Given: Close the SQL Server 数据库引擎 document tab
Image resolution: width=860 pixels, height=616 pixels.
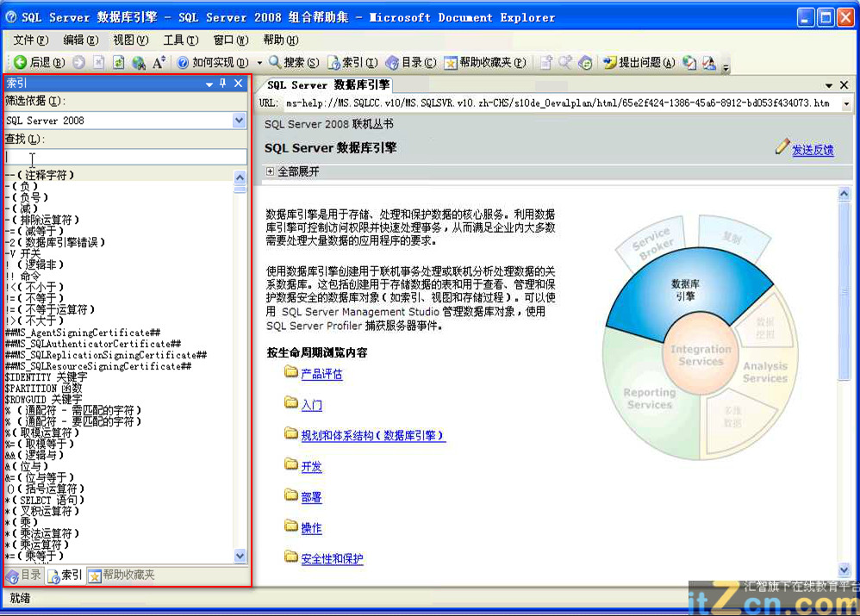Looking at the screenshot, I should (844, 85).
